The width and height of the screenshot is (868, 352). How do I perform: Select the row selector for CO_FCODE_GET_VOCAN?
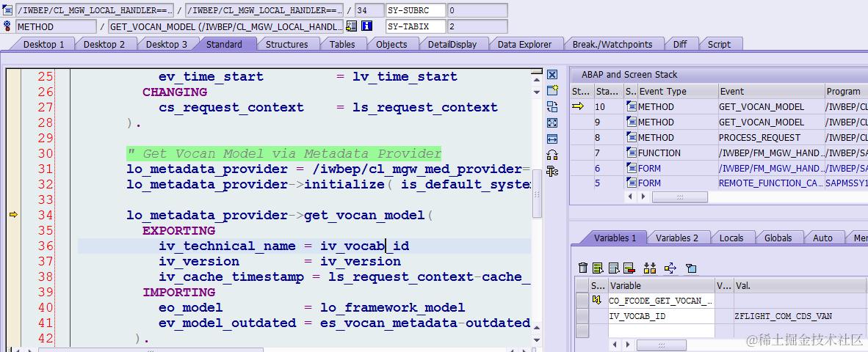click(582, 301)
